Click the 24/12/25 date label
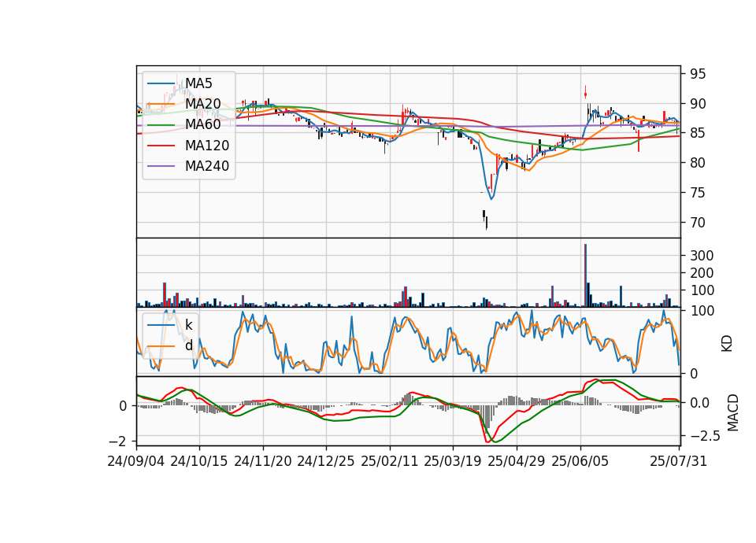756x543 pixels. (326, 461)
